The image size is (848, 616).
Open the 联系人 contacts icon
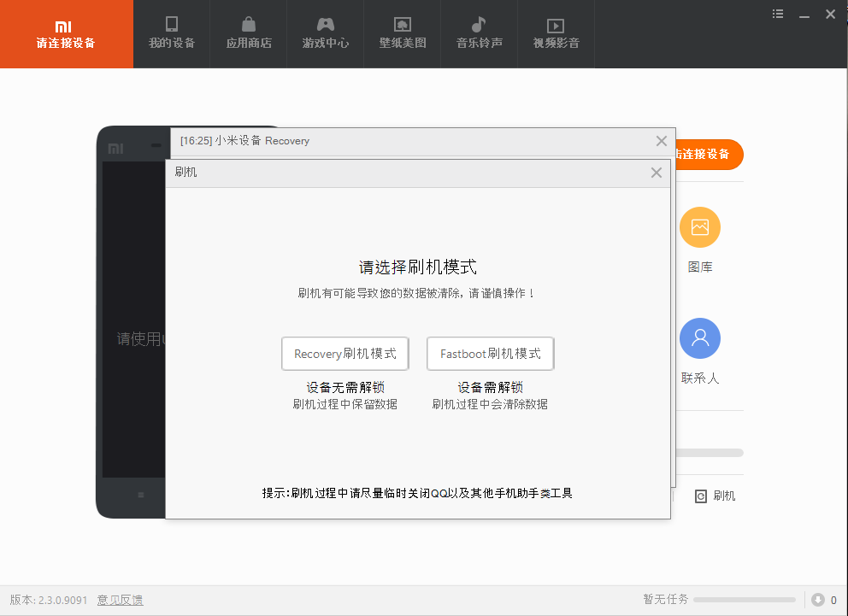(x=700, y=338)
